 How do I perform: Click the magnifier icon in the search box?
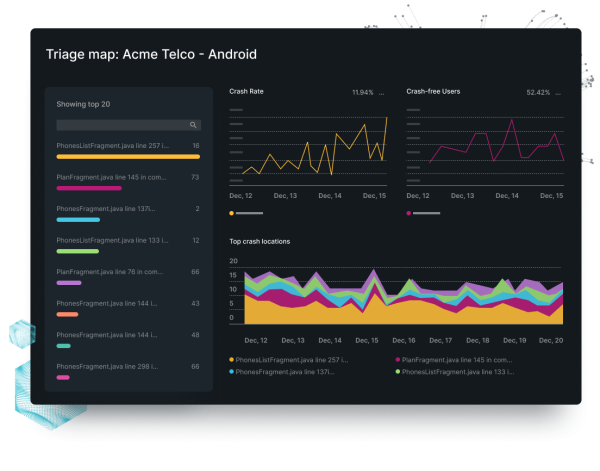click(193, 125)
